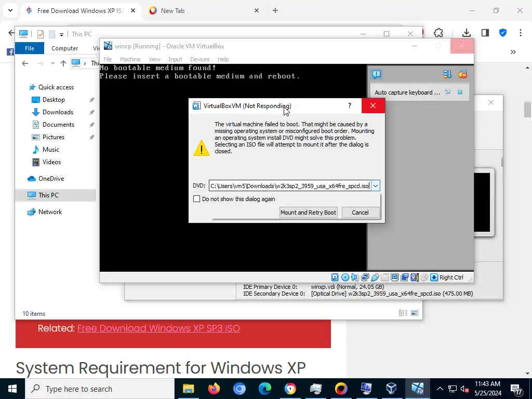Screen dimensions: 532x399
Task: Open the browser Downloads icon
Action: click(467, 33)
